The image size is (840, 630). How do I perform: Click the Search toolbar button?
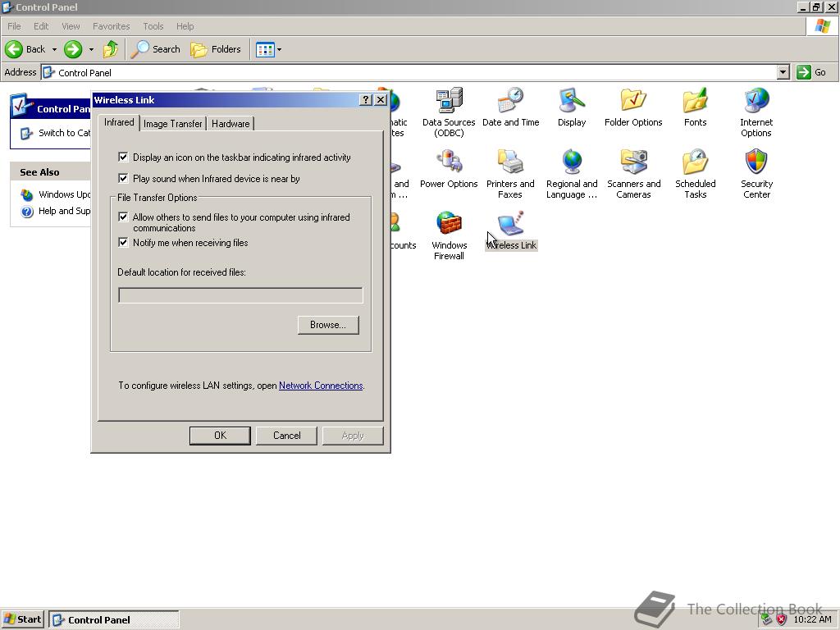pos(156,49)
